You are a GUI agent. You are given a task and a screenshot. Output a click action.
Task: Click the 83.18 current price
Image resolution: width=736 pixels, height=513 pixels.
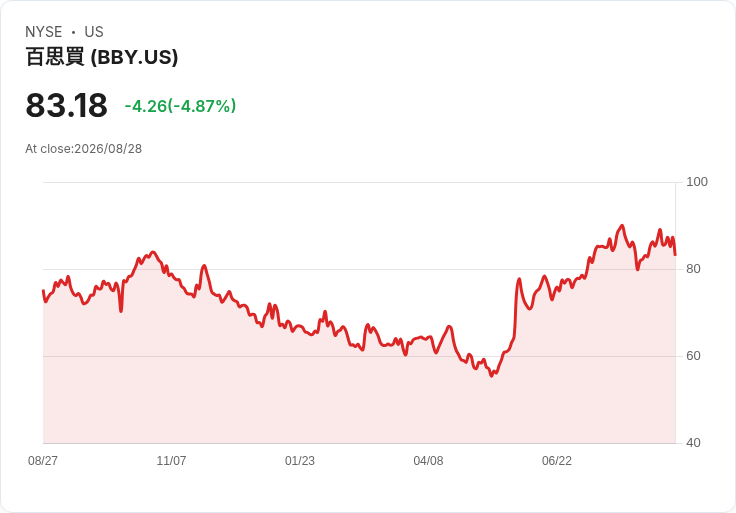coord(67,105)
